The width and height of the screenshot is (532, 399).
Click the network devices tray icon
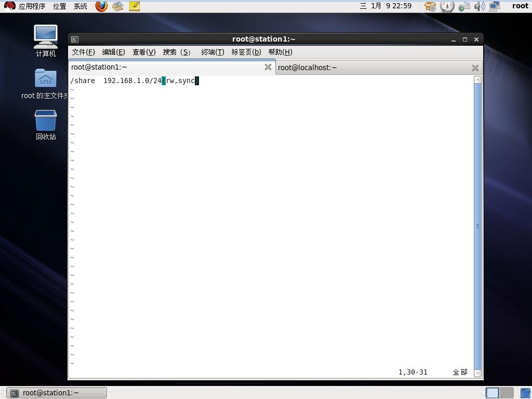point(464,6)
